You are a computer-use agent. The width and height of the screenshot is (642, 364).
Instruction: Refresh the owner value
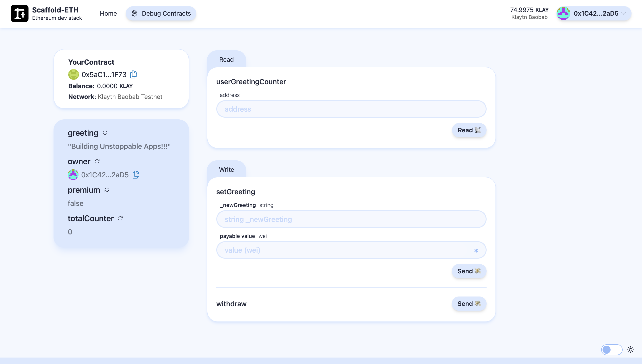[97, 161]
